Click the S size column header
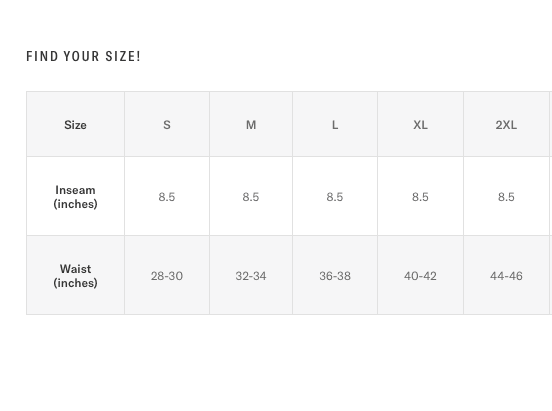Screen dimensions: 552x411 click(x=167, y=124)
